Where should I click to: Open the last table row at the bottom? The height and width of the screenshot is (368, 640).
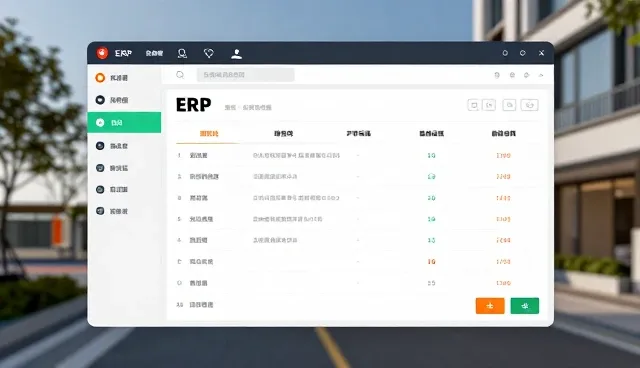(x=201, y=305)
